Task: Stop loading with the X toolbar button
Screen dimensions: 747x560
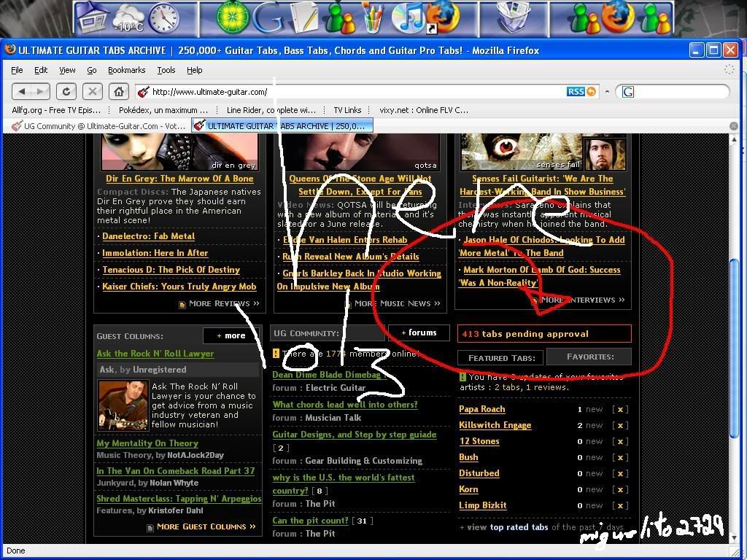Action: [93, 91]
